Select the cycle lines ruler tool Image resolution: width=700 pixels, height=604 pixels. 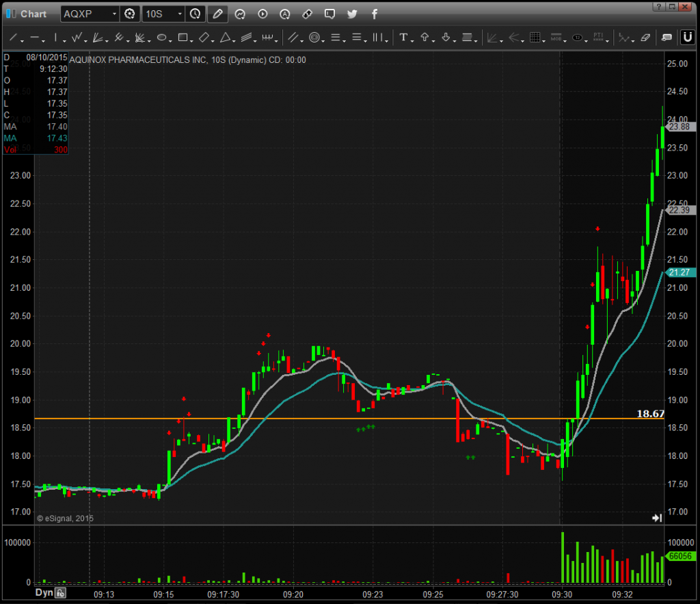(267, 38)
